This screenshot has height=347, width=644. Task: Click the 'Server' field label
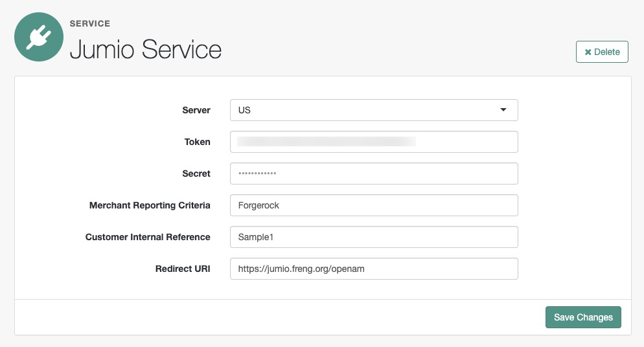(x=196, y=110)
